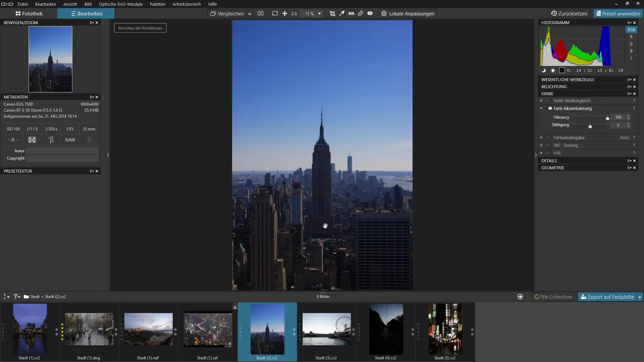Select the repair bandage tool
The image size is (644, 362).
(361, 13)
